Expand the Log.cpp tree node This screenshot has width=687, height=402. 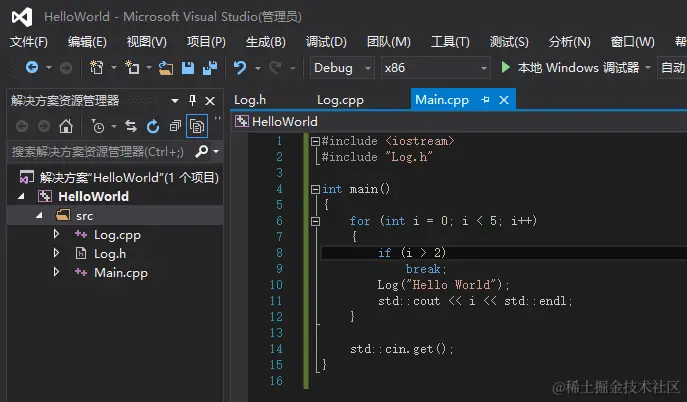[x=56, y=234]
